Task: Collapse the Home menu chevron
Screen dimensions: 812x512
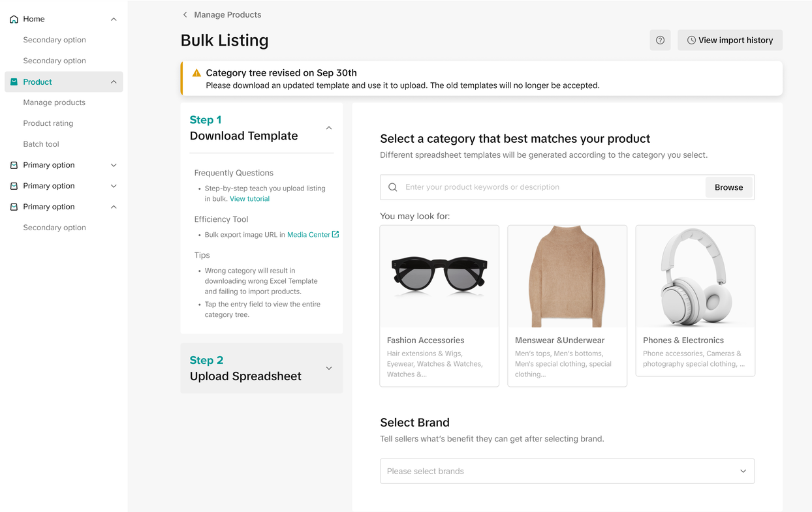Action: tap(114, 20)
